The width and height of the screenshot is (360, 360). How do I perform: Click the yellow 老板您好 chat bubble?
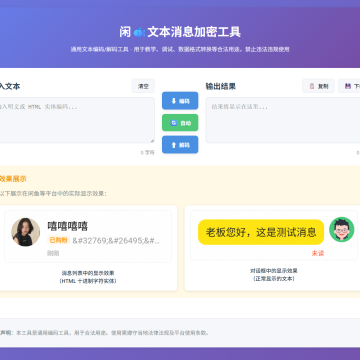pos(261,232)
